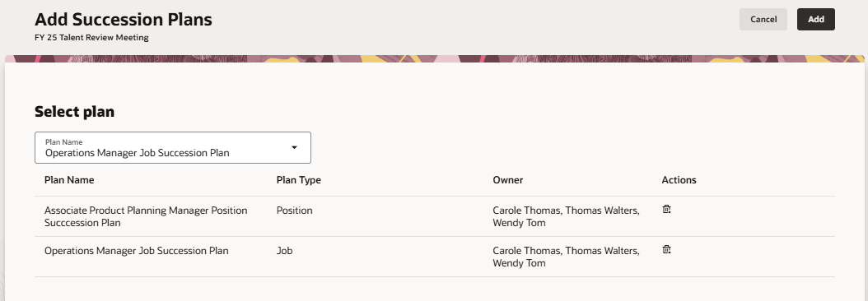This screenshot has height=301, width=868.
Task: Cancel adding succession plans
Action: click(x=763, y=20)
